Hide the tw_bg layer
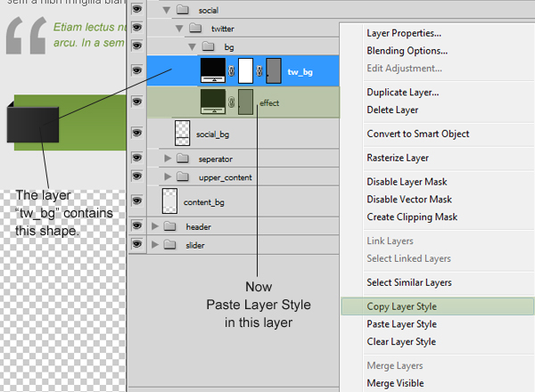This screenshot has height=392, width=535. coord(136,70)
